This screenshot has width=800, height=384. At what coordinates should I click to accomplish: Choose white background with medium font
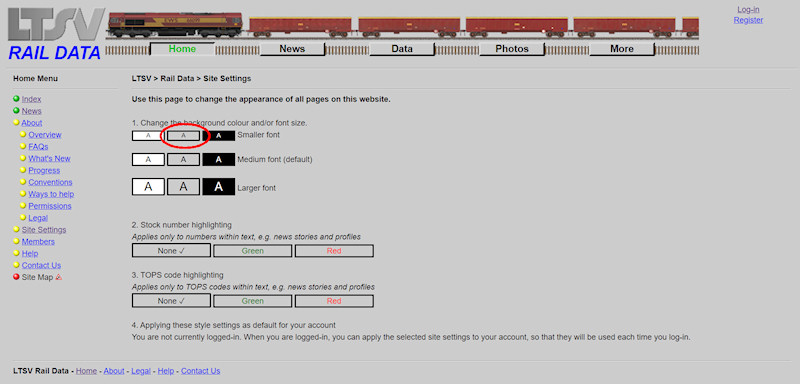click(x=148, y=160)
